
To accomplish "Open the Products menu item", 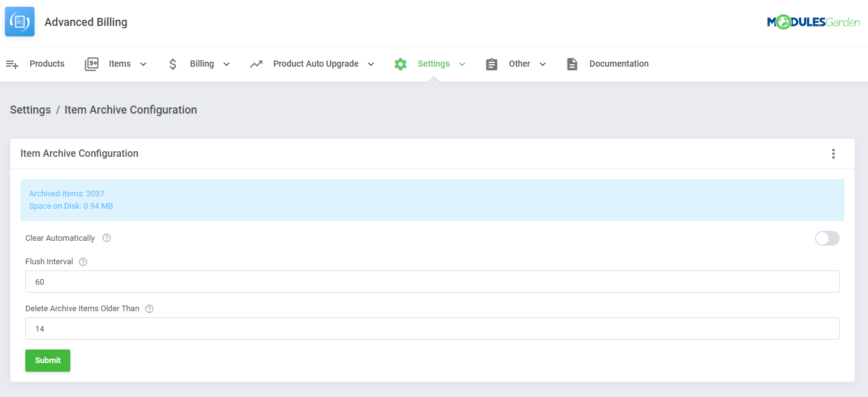I will [x=47, y=64].
